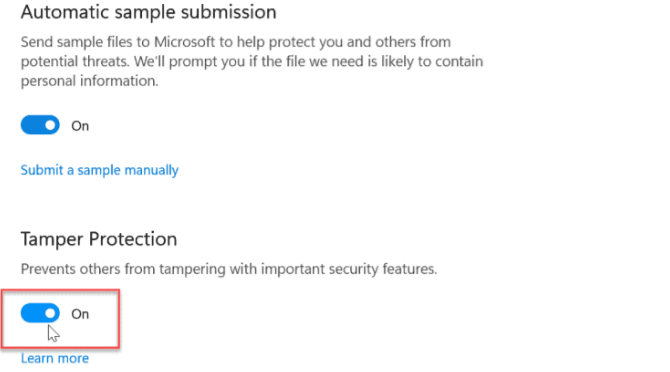Click the word manually in the submit link
This screenshot has width=670, height=372.
(151, 170)
